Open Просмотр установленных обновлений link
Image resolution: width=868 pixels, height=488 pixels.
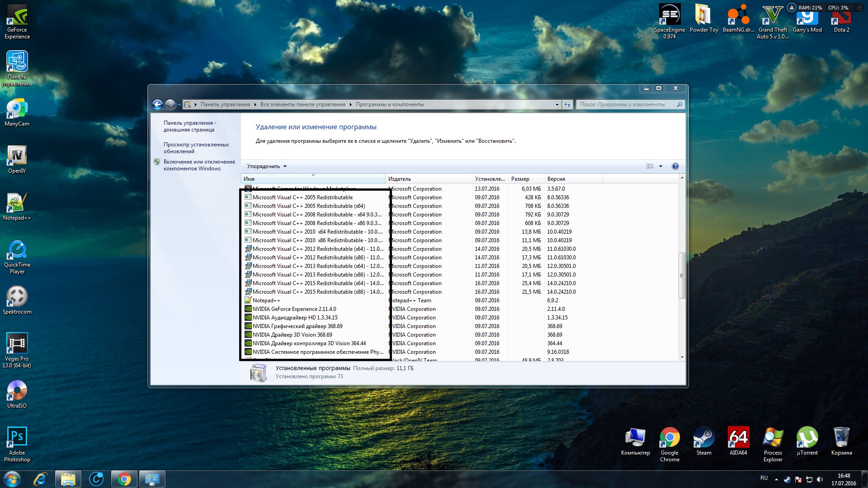196,148
